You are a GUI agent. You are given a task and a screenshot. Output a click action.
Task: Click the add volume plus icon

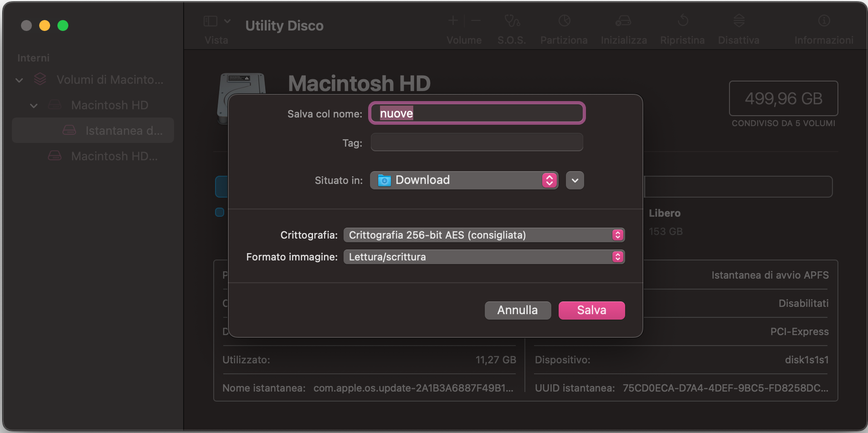point(453,20)
